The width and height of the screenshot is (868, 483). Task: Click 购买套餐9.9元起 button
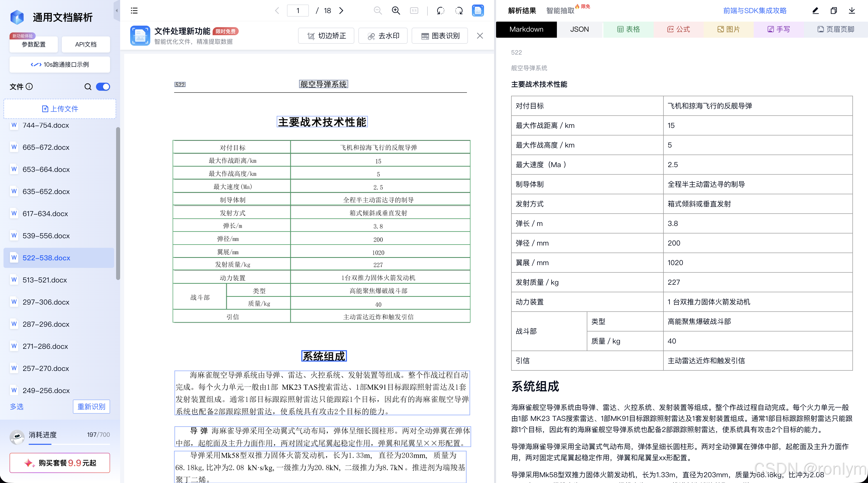60,463
